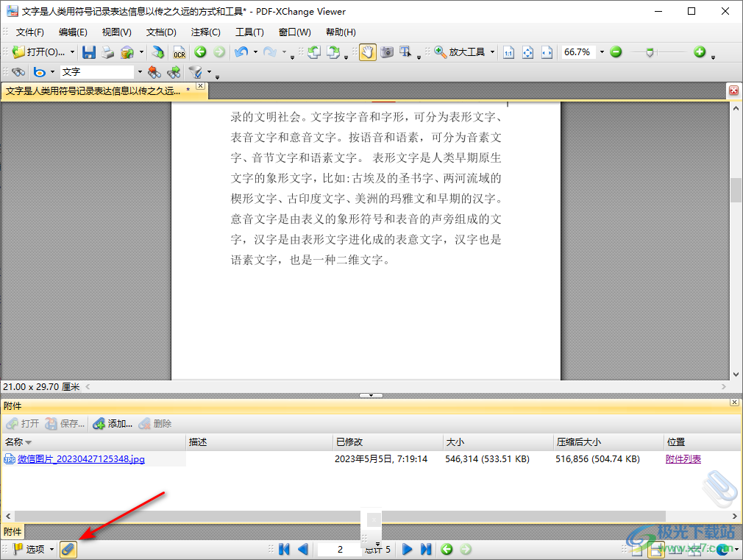Select the Snapshot camera tool
This screenshot has height=560, width=743.
387,52
